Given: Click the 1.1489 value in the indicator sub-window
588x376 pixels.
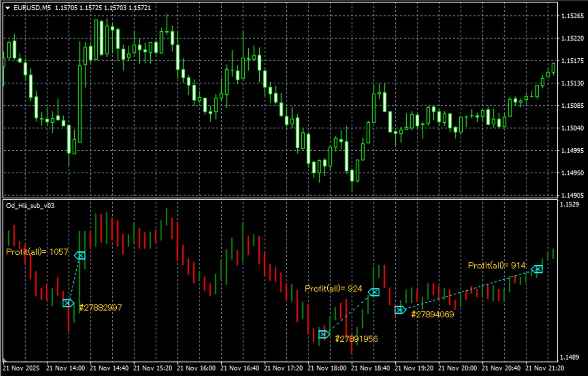Looking at the screenshot, I should coord(569,357).
